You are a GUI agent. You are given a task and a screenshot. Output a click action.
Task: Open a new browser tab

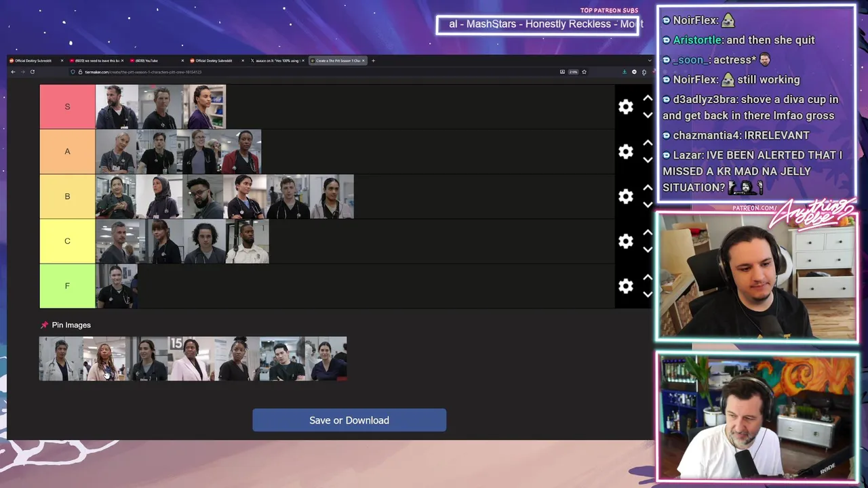[373, 60]
